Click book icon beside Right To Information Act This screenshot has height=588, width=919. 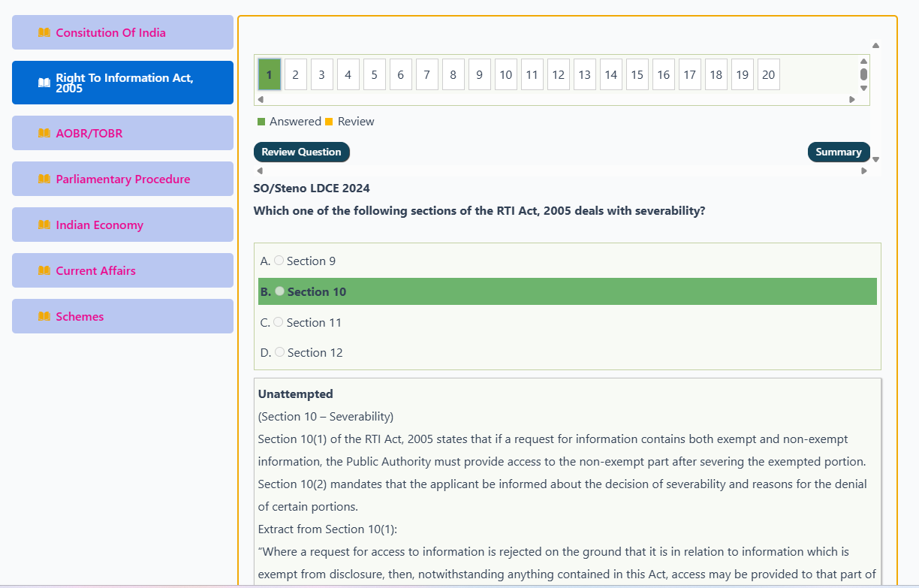(x=44, y=83)
